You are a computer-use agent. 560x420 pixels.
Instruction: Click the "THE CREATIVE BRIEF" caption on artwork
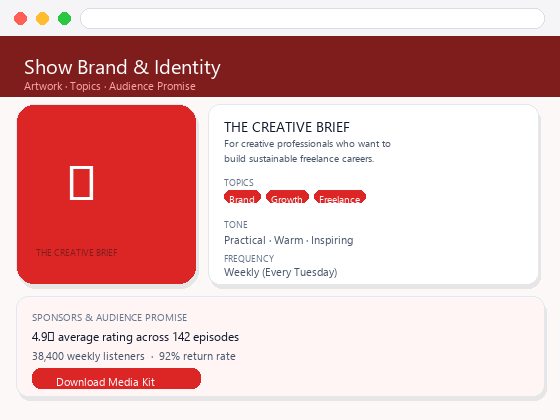76,252
